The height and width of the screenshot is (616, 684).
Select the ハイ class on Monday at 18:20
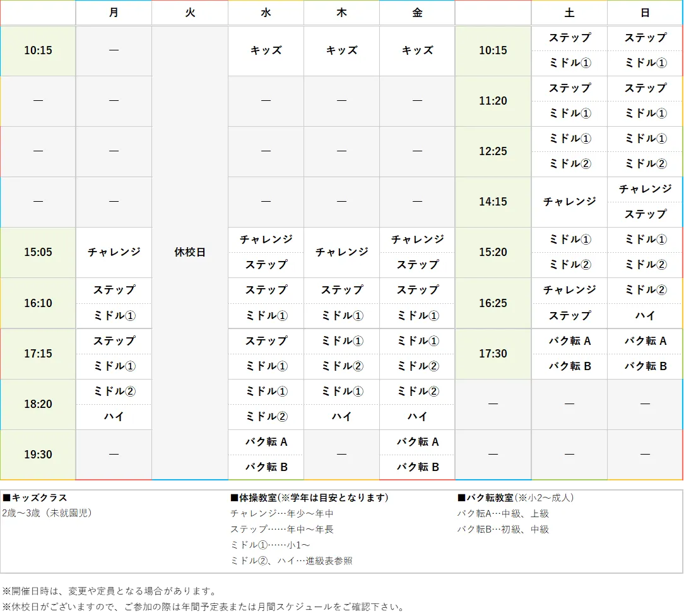pyautogui.click(x=114, y=417)
